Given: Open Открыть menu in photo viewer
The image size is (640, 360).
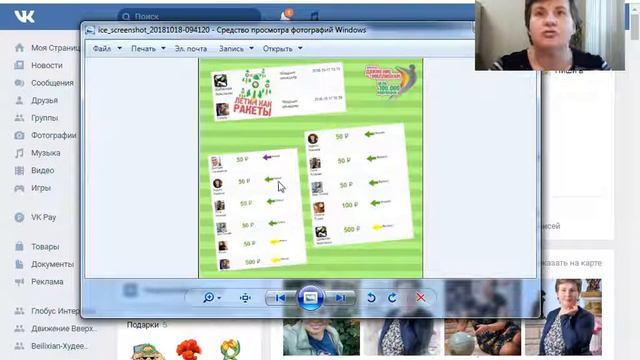Looking at the screenshot, I should [278, 49].
